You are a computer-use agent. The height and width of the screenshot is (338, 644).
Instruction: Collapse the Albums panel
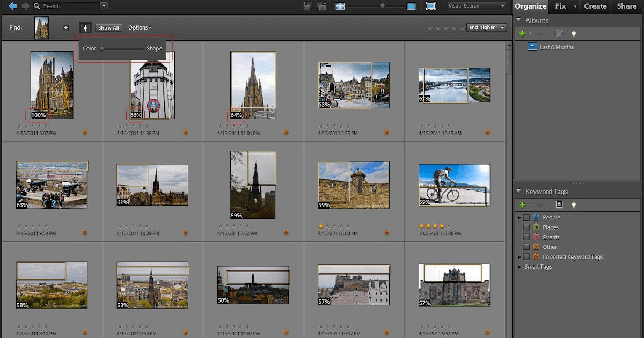pos(517,20)
